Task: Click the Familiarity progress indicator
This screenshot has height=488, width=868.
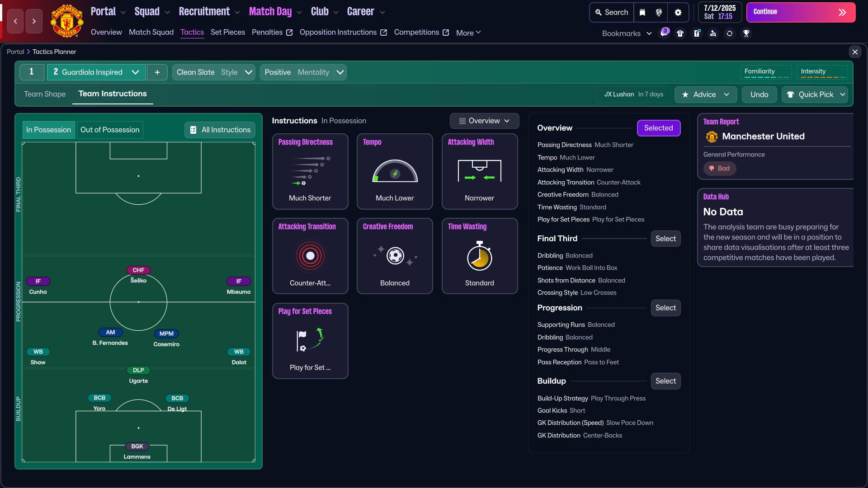Action: click(x=766, y=71)
